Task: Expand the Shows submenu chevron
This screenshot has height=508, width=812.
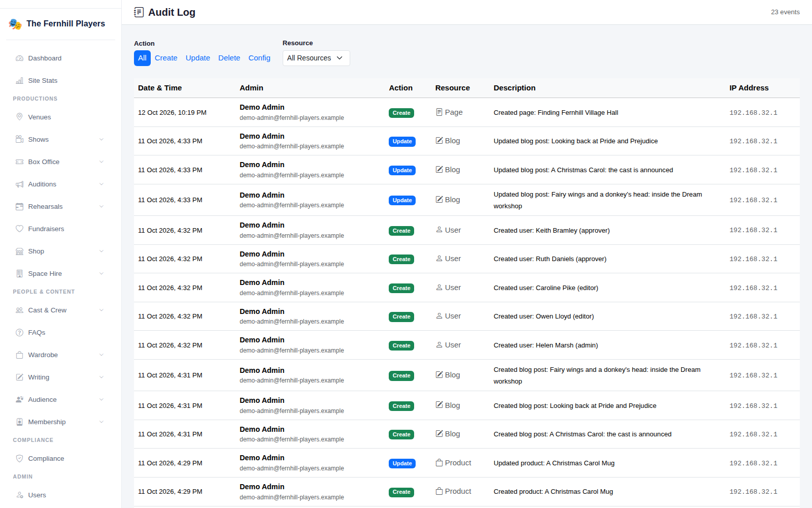Action: [101, 140]
